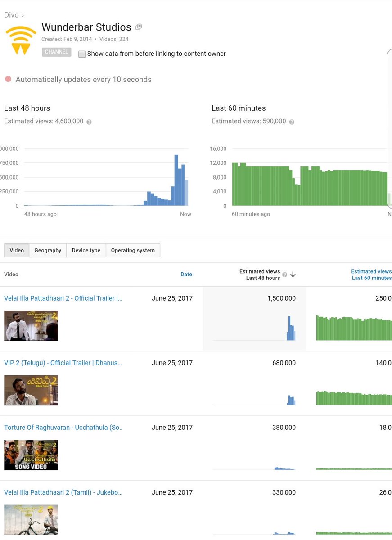Click help icon next to 4,600,000 views
Screen dimensions: 392x540
tap(89, 122)
